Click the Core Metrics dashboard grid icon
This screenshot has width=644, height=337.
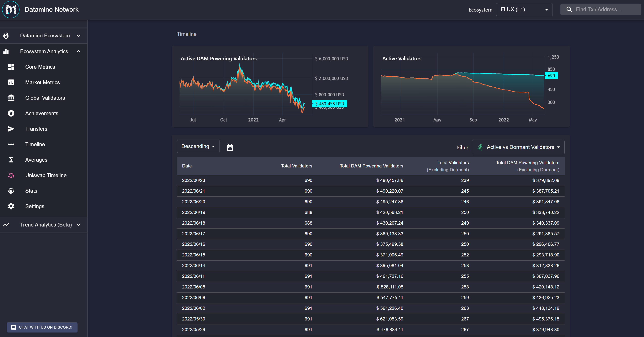point(11,67)
